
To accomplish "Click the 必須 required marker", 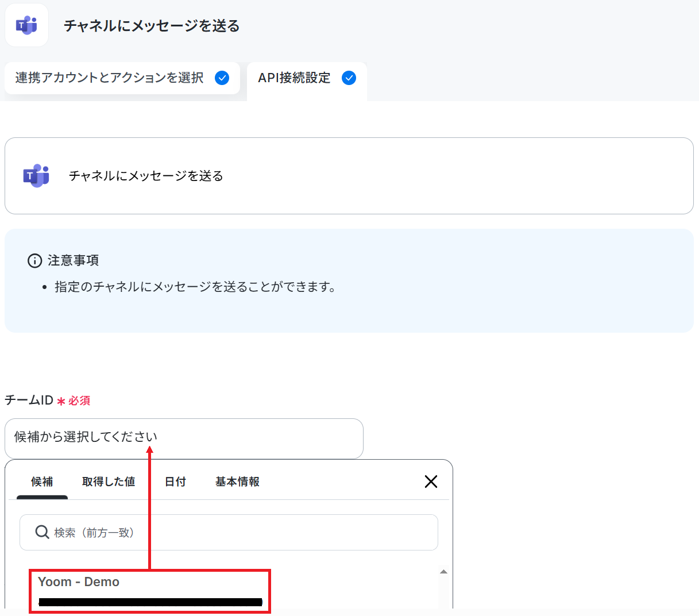I will 74,401.
